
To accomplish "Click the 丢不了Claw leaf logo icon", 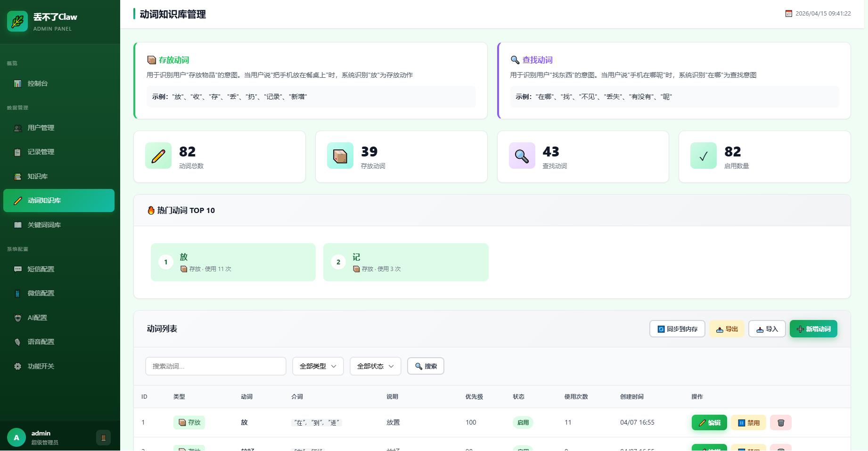I will point(17,21).
